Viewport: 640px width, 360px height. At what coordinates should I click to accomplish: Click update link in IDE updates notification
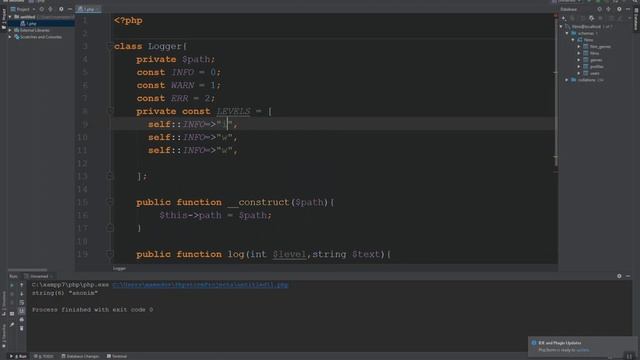pyautogui.click(x=583, y=350)
